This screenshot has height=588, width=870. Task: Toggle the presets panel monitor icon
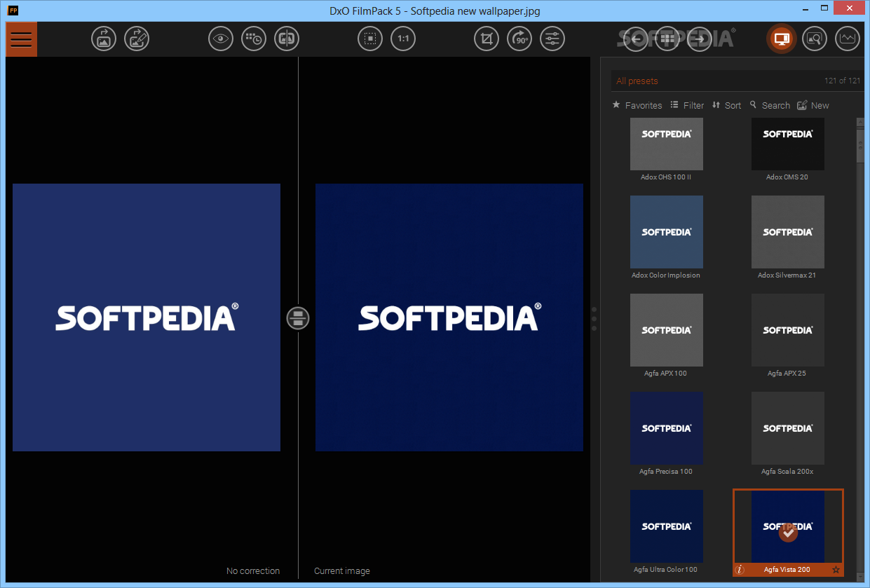click(x=782, y=39)
